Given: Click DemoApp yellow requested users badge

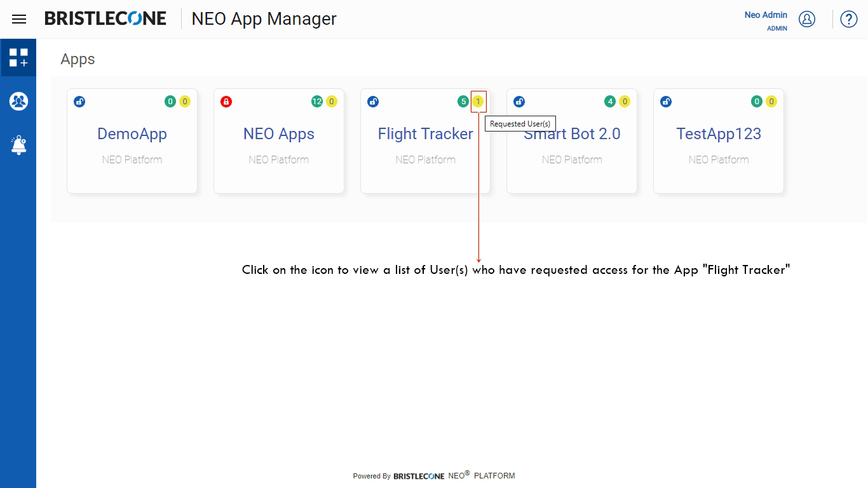Looking at the screenshot, I should coord(185,102).
